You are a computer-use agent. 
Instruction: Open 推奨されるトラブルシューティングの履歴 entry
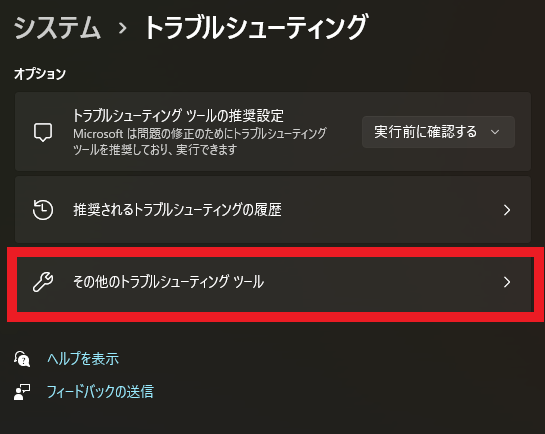pyautogui.click(x=273, y=210)
